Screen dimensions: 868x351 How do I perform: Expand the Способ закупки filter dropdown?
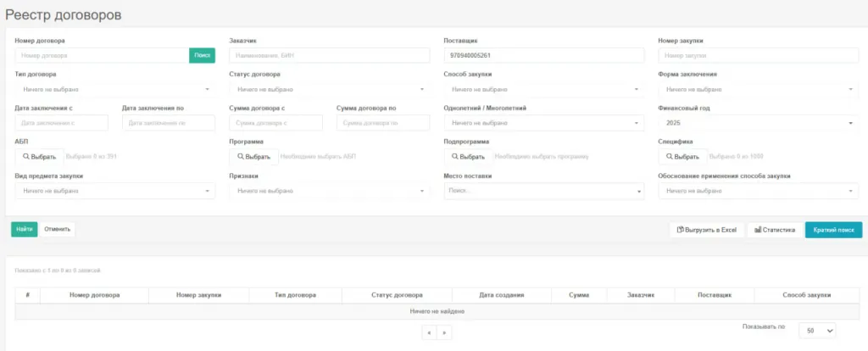(x=543, y=89)
